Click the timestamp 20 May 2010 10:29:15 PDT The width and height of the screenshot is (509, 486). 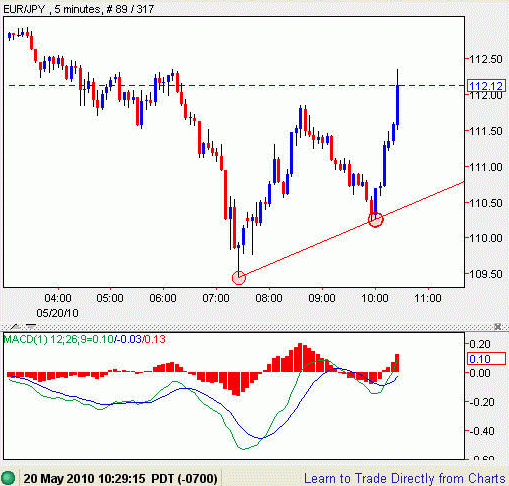coord(120,479)
